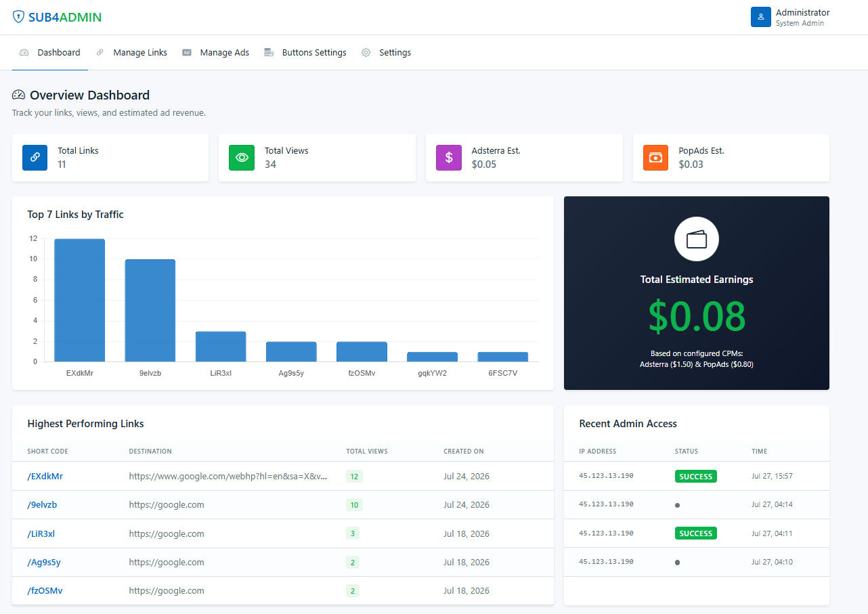Screen dimensions: 868x614
Task: Click the Dashboard speedometer icon in nav
Action: (x=24, y=53)
